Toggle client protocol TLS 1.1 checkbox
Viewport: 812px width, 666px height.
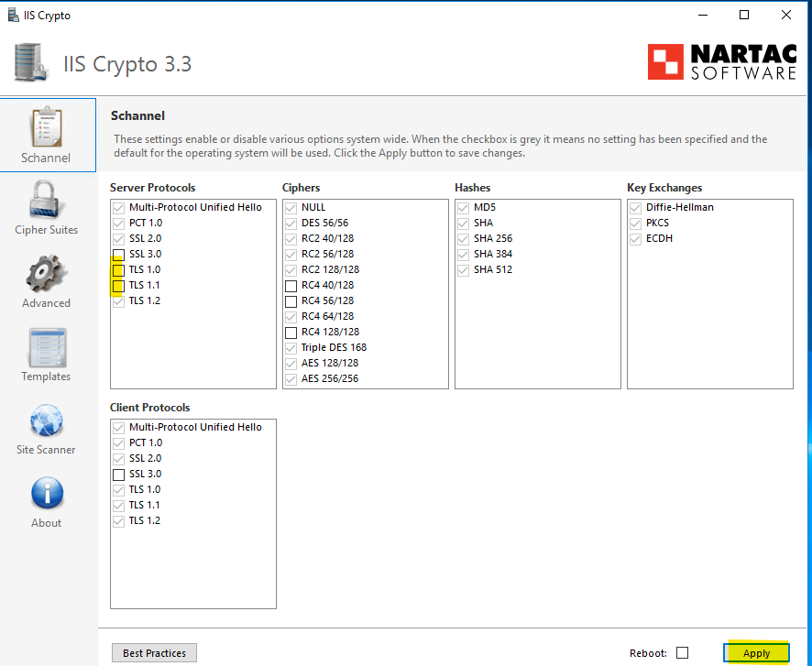[118, 506]
